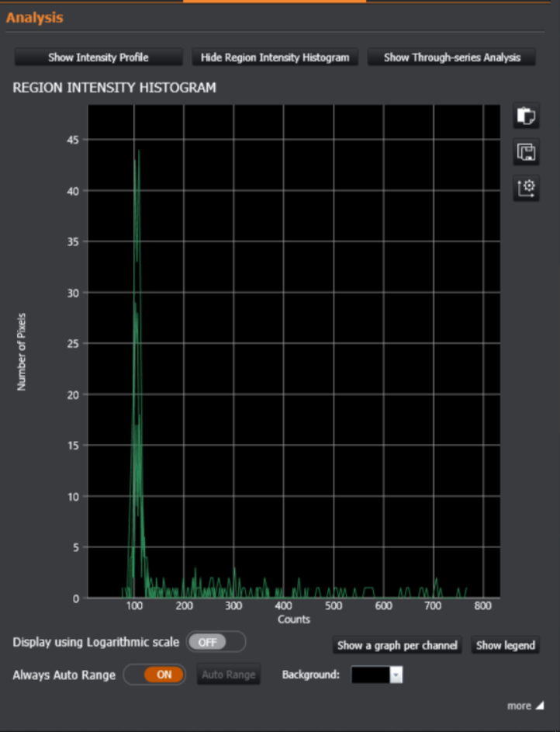Expand the more options link

(519, 706)
